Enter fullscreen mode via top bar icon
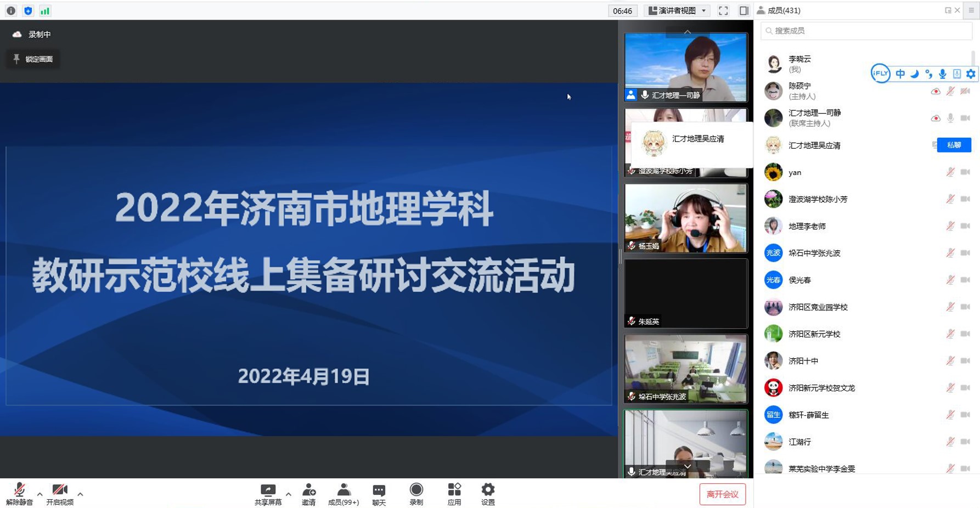980x508 pixels. [723, 10]
